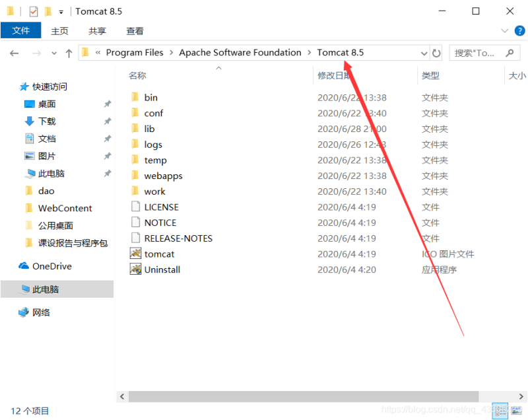Screen dimensions: 528x420
Task: Select 公用桌面 in the navigation pane
Action: click(55, 226)
